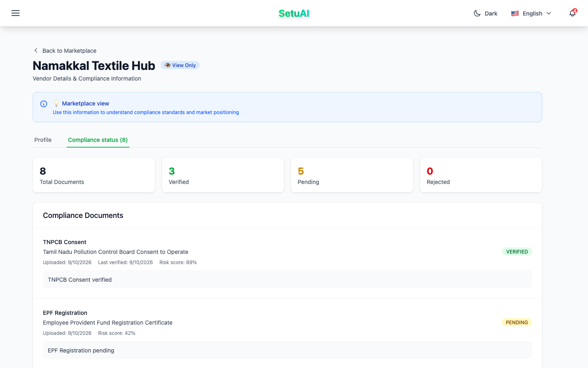The width and height of the screenshot is (588, 368).
Task: Click the Namakkal Textile Hub heading
Action: point(94,65)
